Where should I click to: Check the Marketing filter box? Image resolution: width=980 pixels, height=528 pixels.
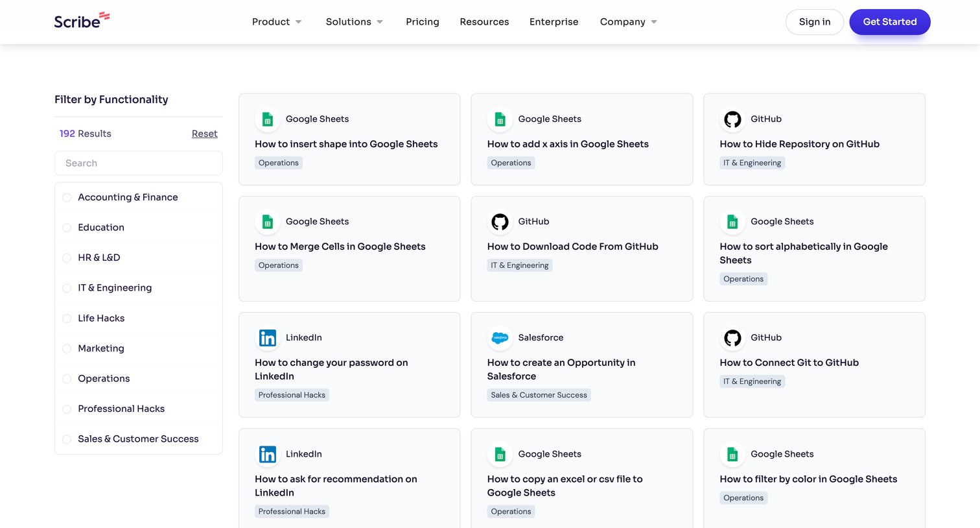point(67,348)
